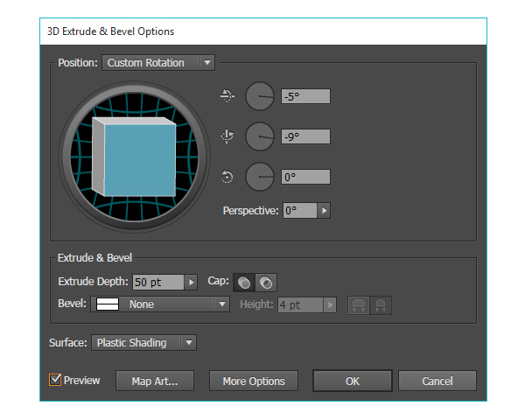525x420 pixels.
Task: Click the X-axis rotation dial
Action: tap(260, 96)
